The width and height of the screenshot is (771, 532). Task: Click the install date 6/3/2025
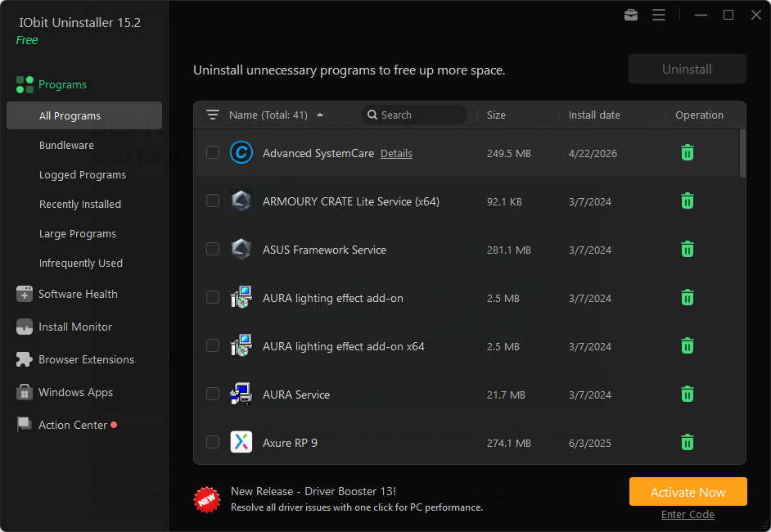point(590,443)
